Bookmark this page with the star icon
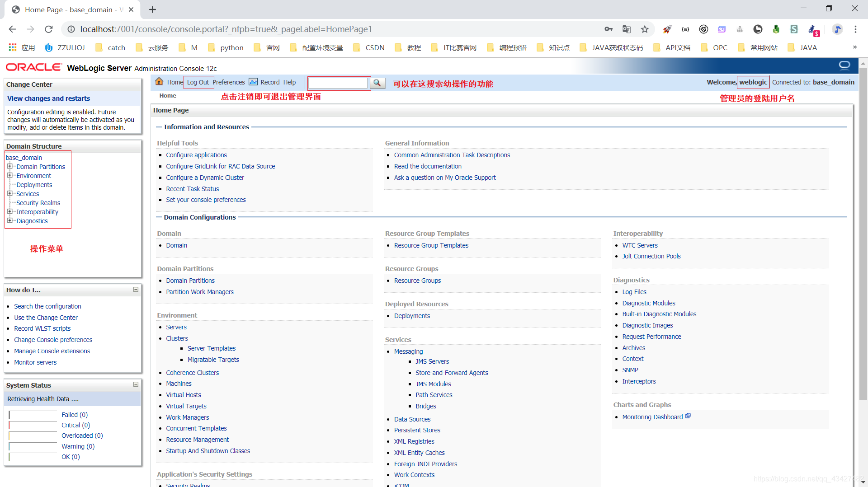868x487 pixels. point(645,29)
